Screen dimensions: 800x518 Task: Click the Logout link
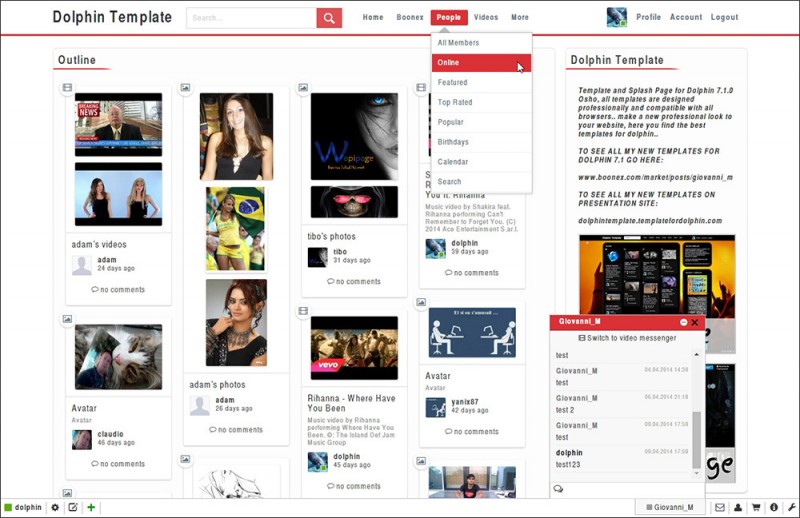coord(724,17)
